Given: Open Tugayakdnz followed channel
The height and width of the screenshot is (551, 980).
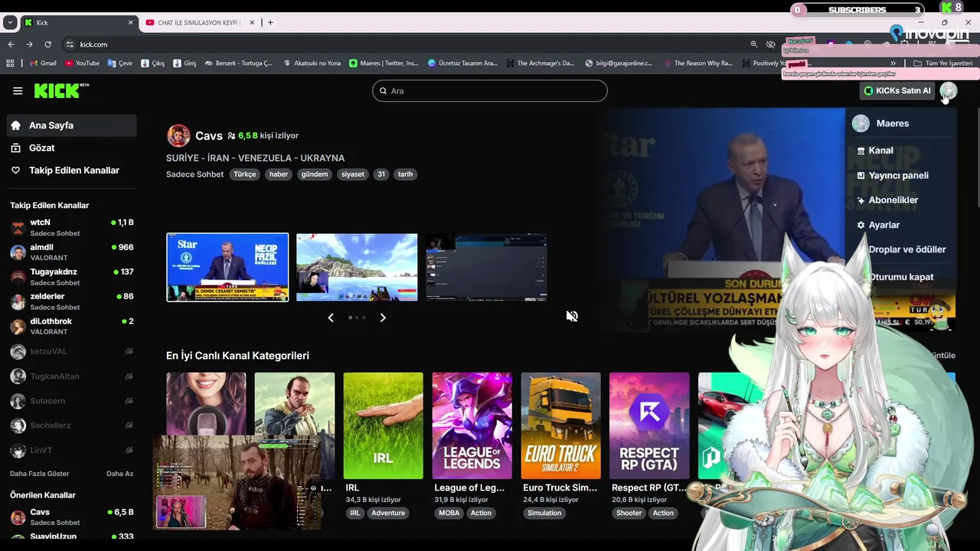Looking at the screenshot, I should pyautogui.click(x=72, y=276).
